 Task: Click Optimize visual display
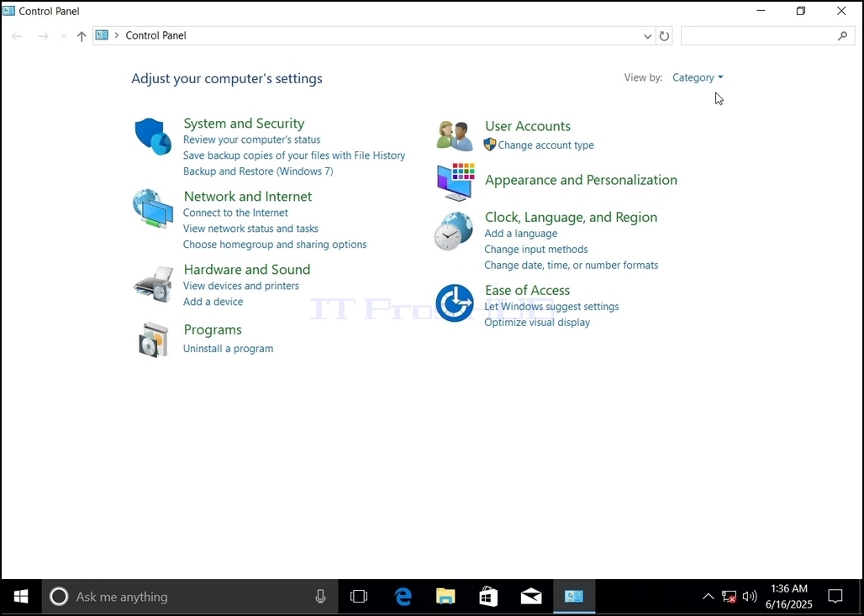point(537,323)
